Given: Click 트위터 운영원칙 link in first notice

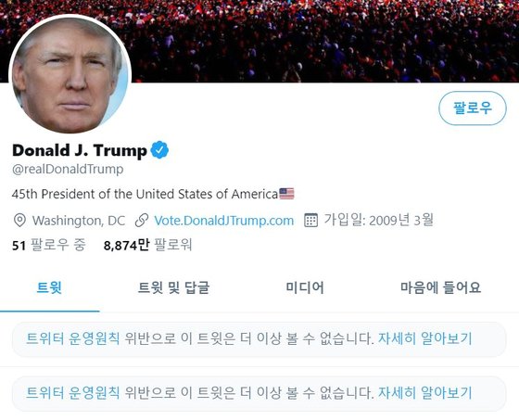Looking at the screenshot, I should point(73,338).
